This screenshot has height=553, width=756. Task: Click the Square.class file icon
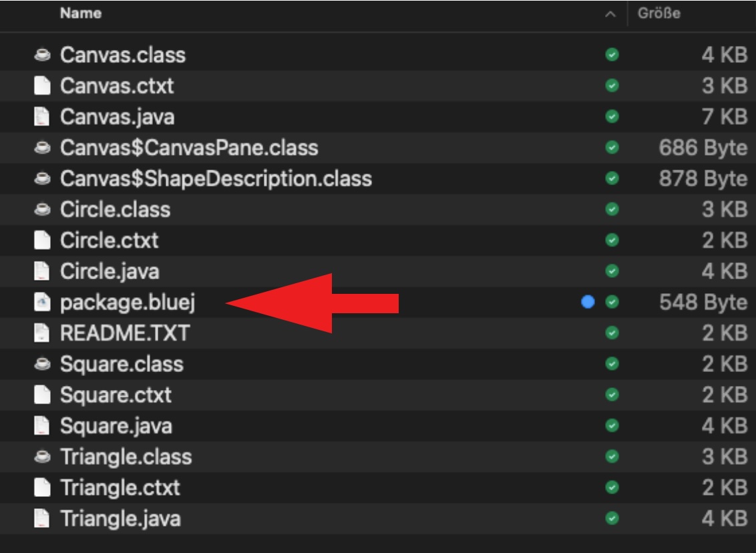[x=42, y=364]
